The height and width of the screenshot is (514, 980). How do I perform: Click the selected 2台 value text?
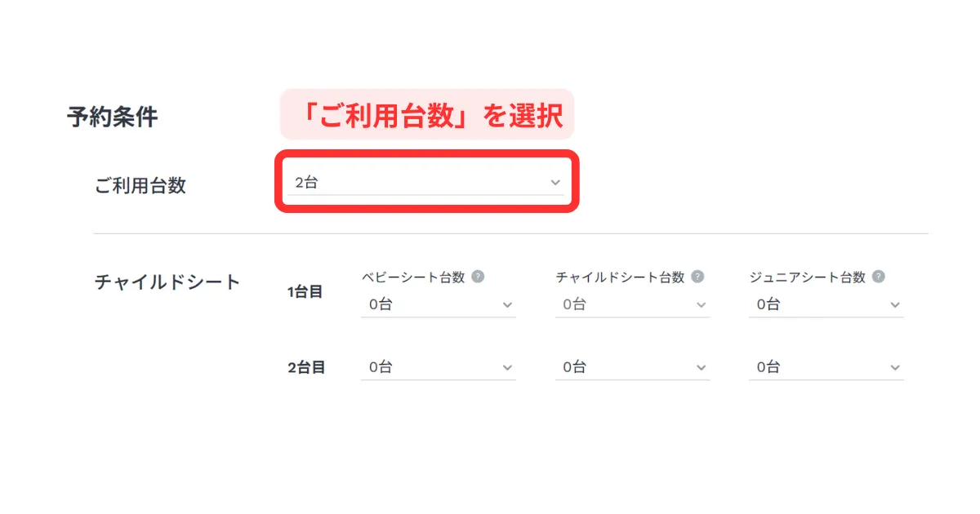pyautogui.click(x=306, y=183)
